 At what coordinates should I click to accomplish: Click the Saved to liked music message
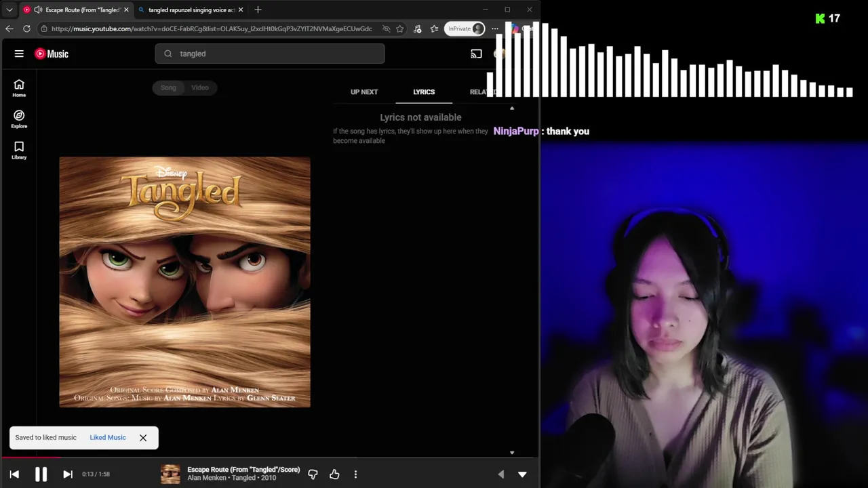(x=45, y=438)
